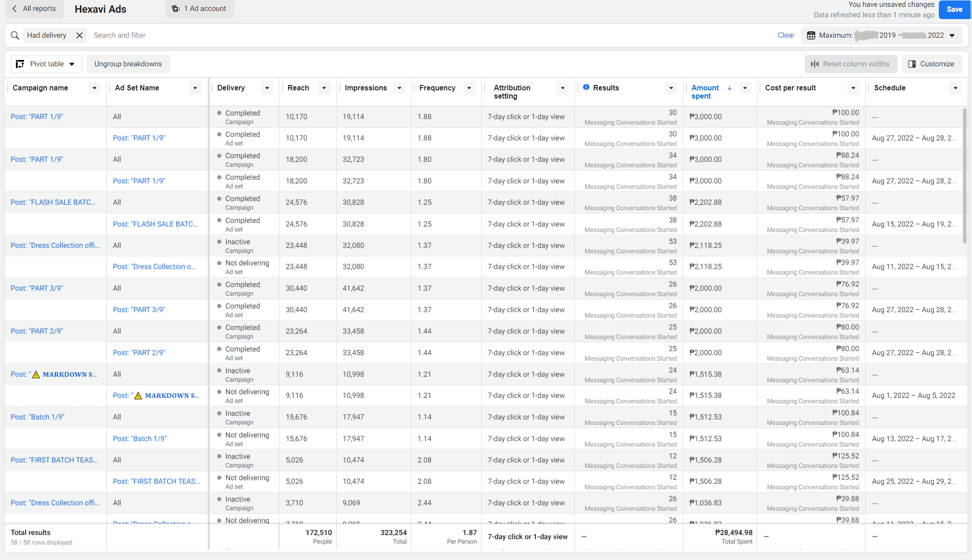Open Attribution setting column menu
The height and width of the screenshot is (560, 972).
[563, 88]
